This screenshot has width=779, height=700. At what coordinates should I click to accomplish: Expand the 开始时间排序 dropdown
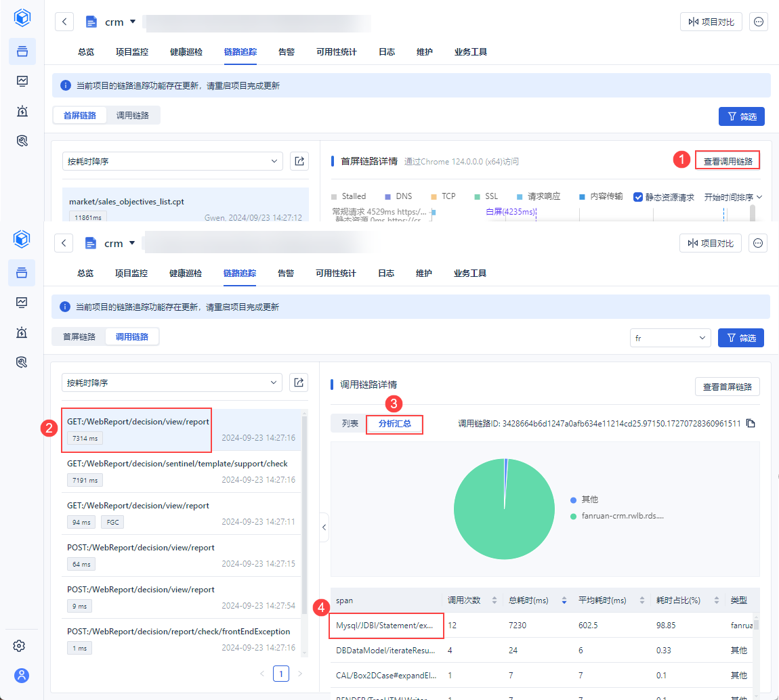[733, 197]
